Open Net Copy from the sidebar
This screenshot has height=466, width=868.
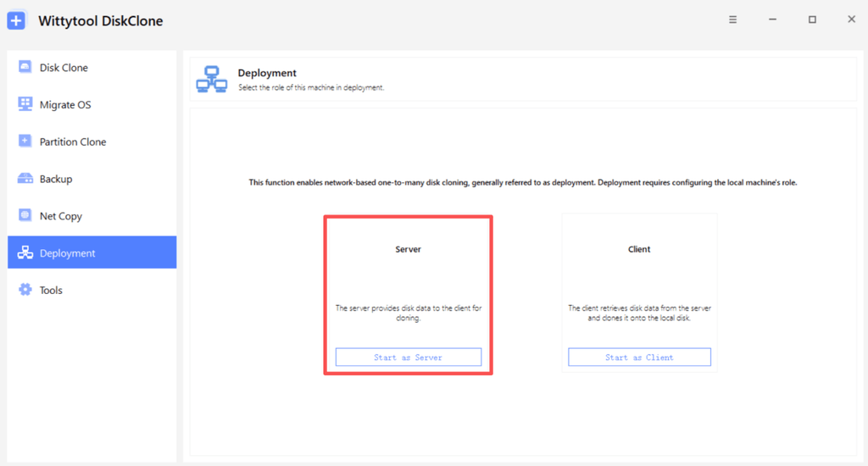pyautogui.click(x=92, y=216)
